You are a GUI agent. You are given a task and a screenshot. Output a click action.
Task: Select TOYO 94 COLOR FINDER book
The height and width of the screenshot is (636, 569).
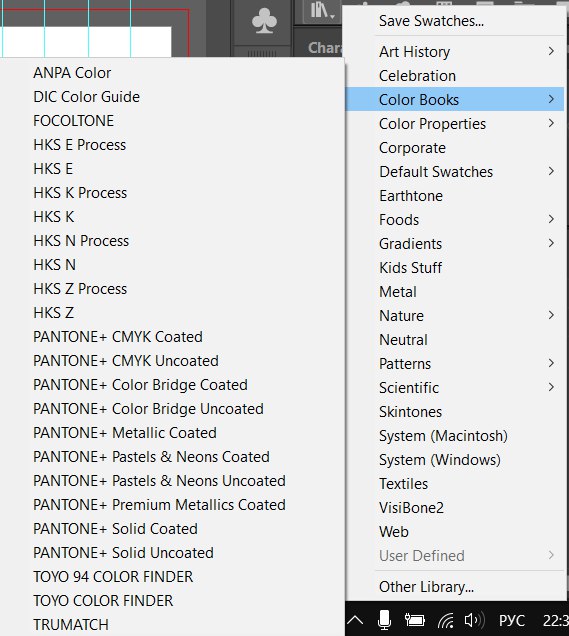[x=172, y=576]
